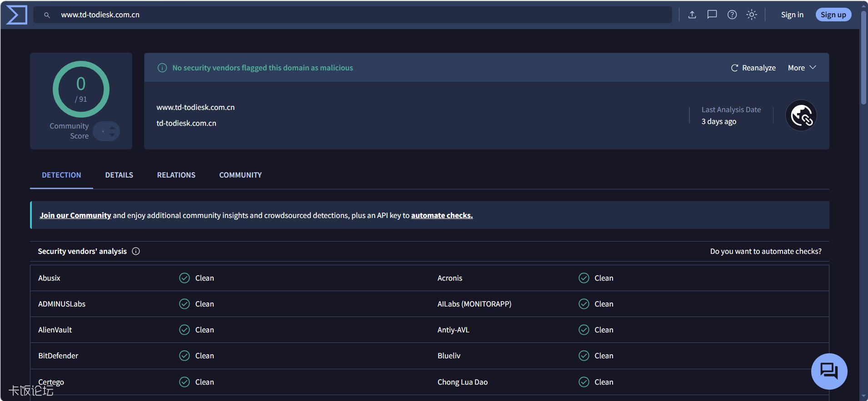Click the Sign in link
This screenshot has width=868, height=401.
click(792, 15)
